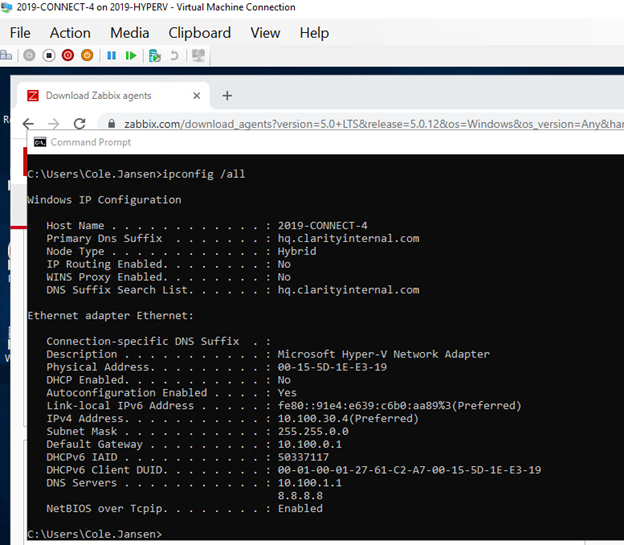The height and width of the screenshot is (545, 624).
Task: Open a new browser tab
Action: (227, 96)
